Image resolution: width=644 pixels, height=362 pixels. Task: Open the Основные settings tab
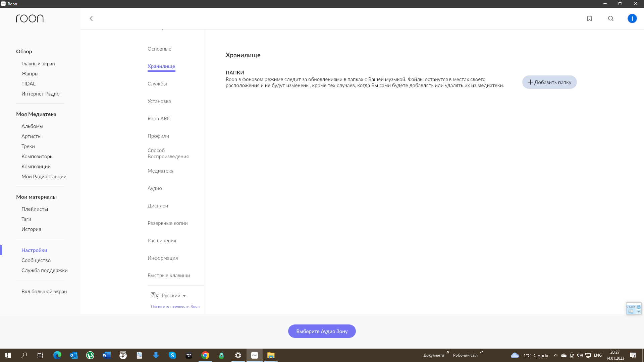point(159,49)
